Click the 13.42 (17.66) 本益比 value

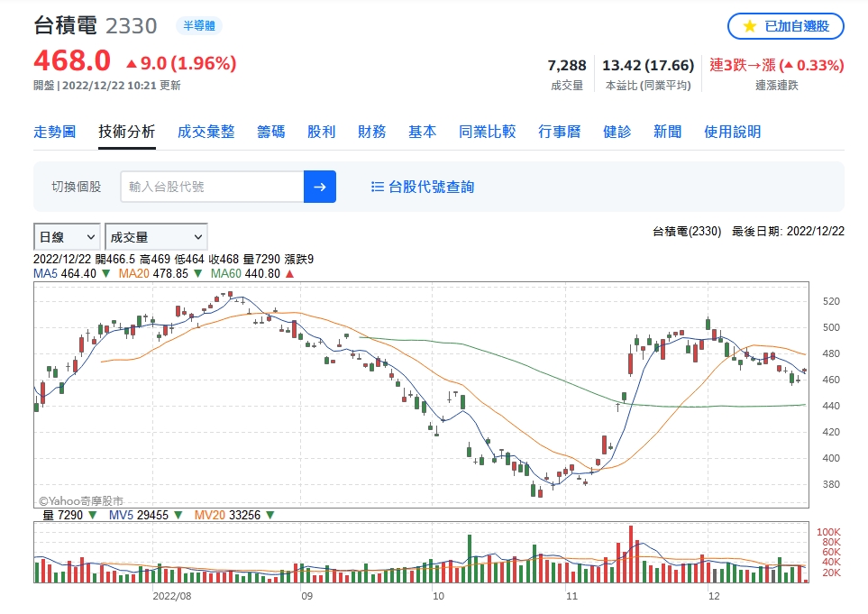pyautogui.click(x=648, y=65)
